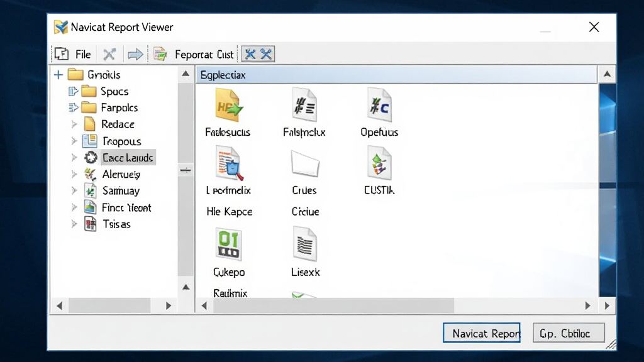Select the Cace Lauds tree row

(128, 158)
